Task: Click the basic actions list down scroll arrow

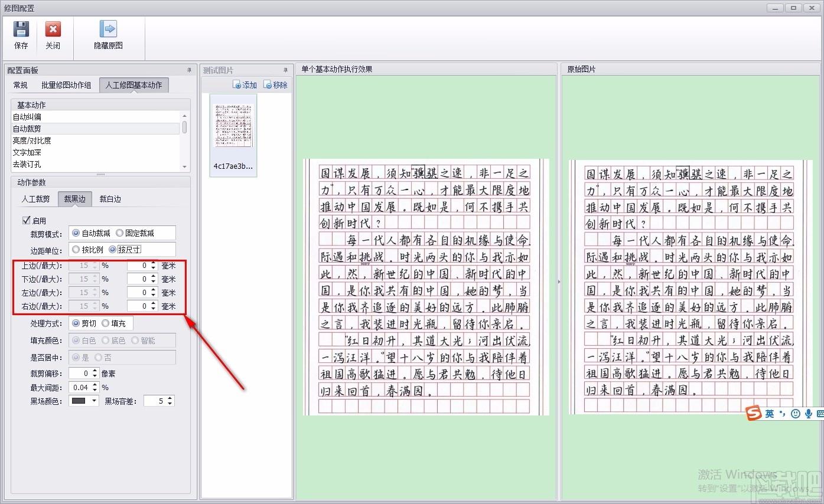Action: click(x=185, y=167)
